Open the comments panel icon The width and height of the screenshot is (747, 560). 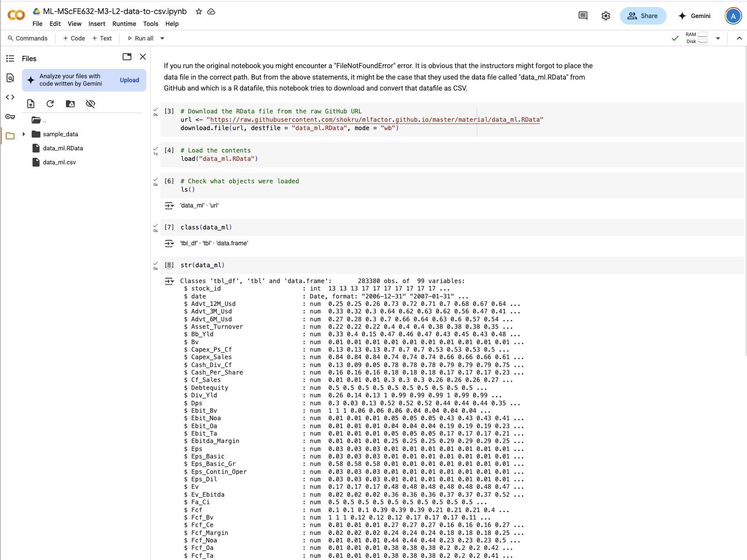click(583, 16)
